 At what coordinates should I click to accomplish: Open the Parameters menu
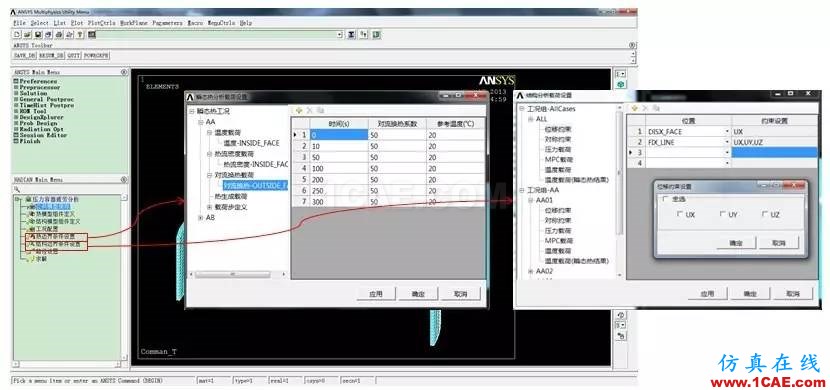(167, 23)
